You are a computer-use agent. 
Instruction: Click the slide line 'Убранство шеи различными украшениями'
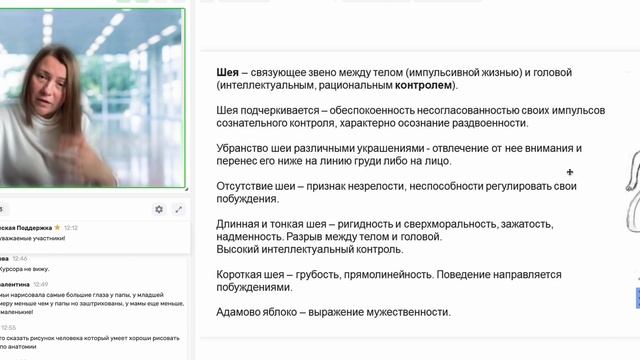click(x=399, y=154)
